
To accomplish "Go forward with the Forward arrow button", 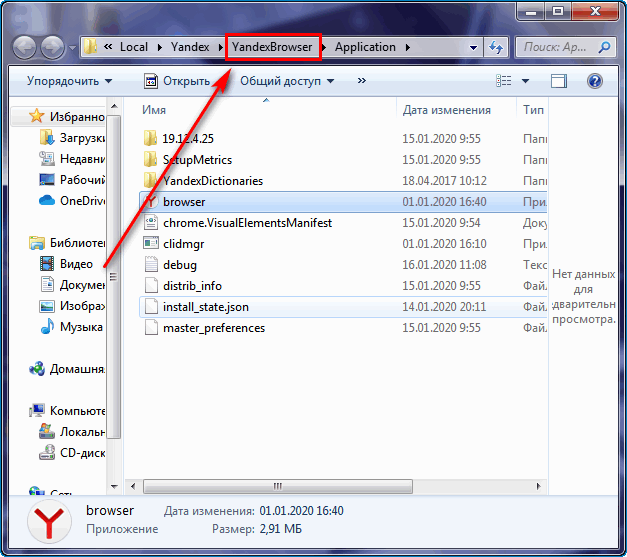I will pos(52,48).
